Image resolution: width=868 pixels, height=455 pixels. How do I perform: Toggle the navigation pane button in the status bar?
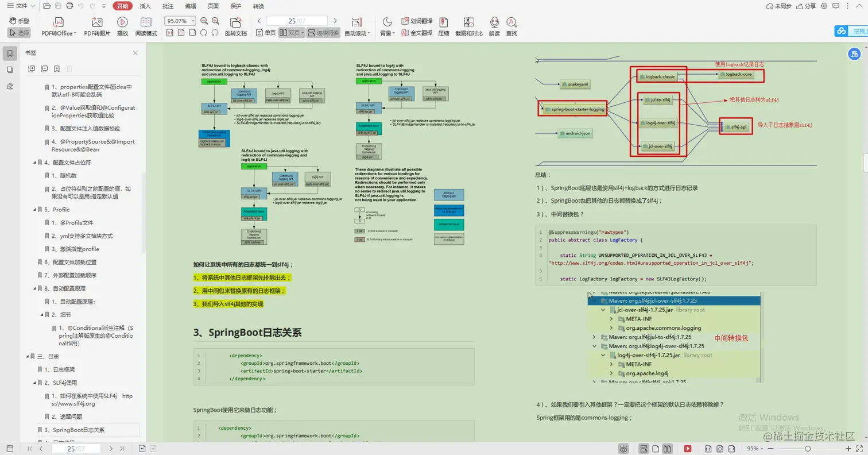[x=10, y=449]
